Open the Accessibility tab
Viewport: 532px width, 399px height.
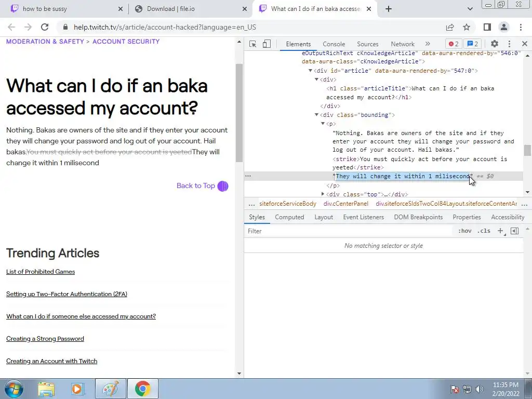coord(508,217)
